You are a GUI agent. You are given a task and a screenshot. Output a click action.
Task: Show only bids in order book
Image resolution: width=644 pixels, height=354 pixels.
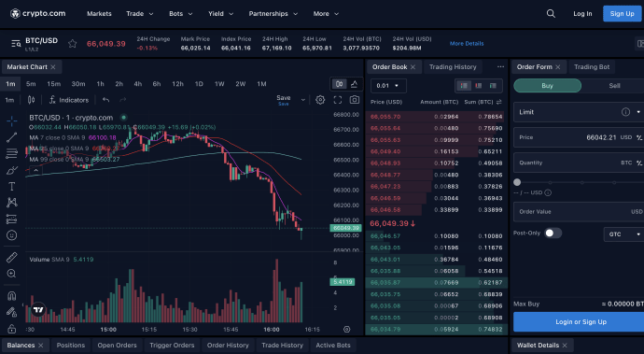[493, 86]
